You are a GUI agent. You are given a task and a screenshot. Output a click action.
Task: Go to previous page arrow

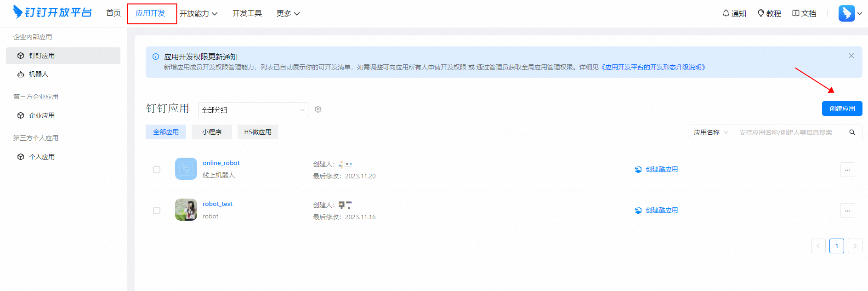click(x=818, y=246)
